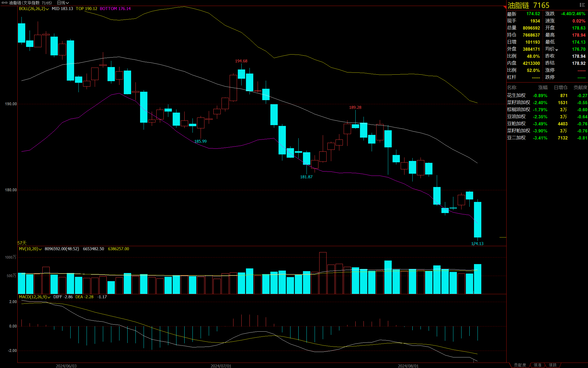Click the BOLL BOTTOM 176.14 value

point(115,9)
